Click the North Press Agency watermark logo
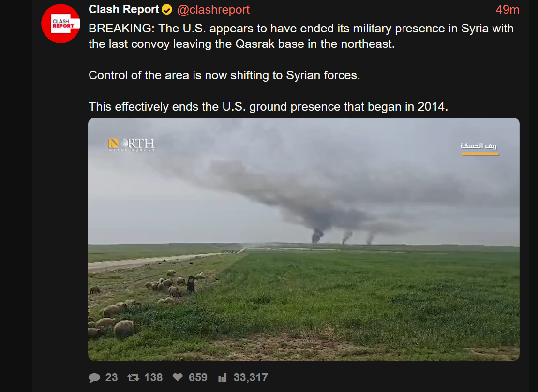This screenshot has height=392, width=538. 132,145
